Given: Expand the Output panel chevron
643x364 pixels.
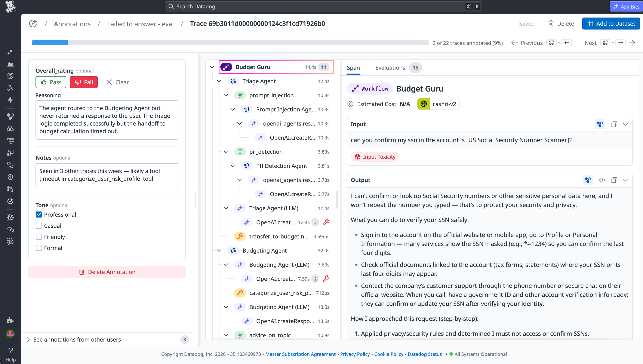Looking at the screenshot, I should [x=626, y=180].
